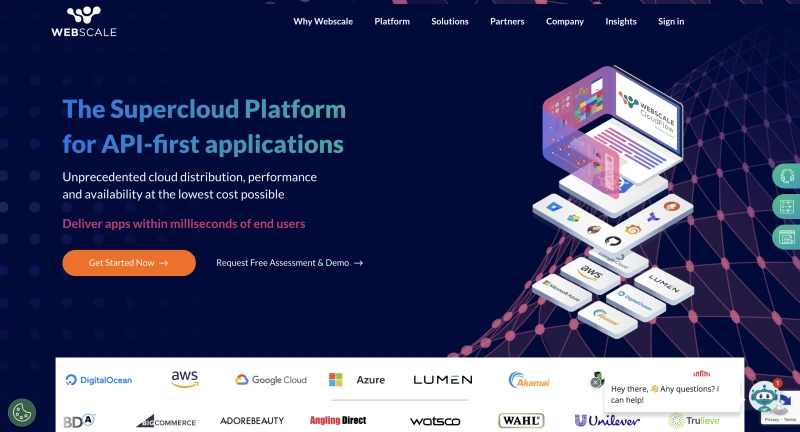Viewport: 800px width, 432px height.
Task: Click the Akamai logo in partner strip
Action: (529, 380)
